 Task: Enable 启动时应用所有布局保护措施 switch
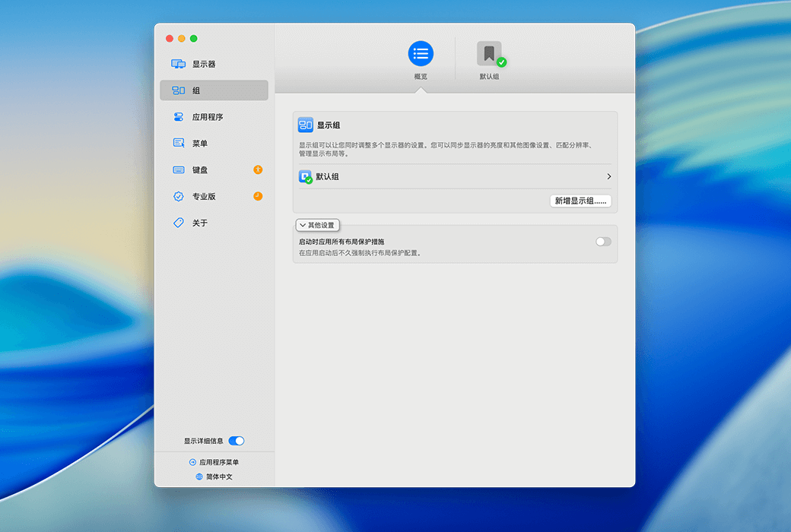pos(603,242)
